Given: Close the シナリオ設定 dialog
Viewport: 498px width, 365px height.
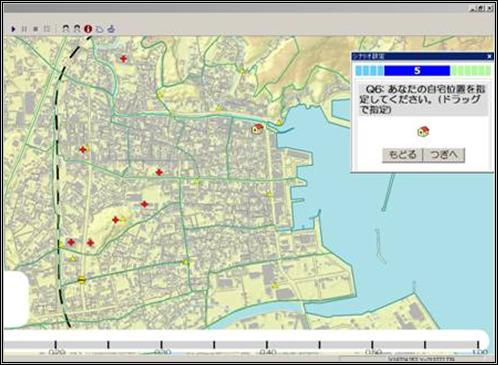Looking at the screenshot, I should click(x=489, y=56).
